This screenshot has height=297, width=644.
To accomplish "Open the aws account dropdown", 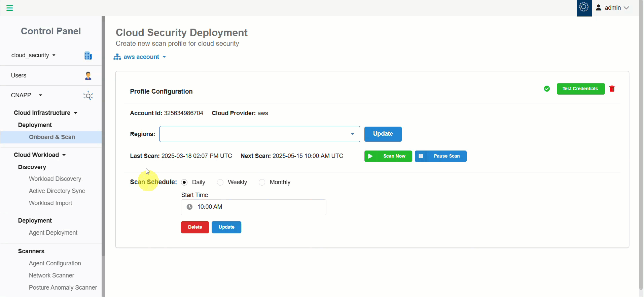I will click(x=164, y=57).
